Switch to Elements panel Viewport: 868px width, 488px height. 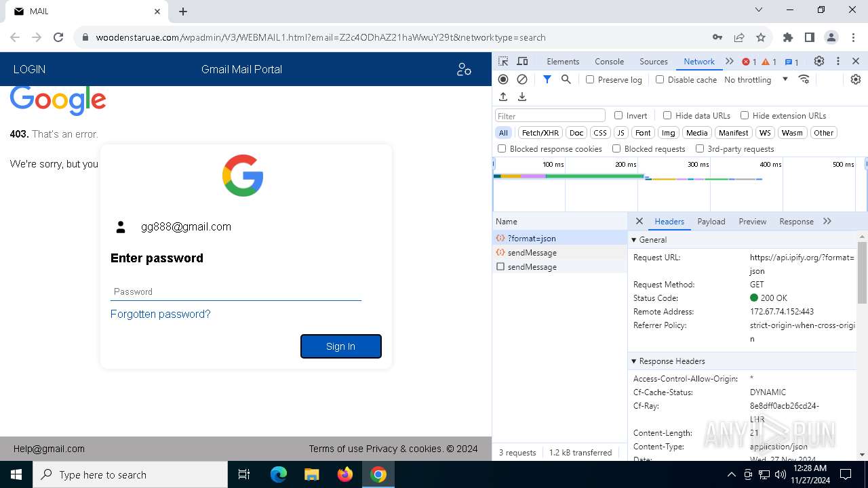(563, 61)
